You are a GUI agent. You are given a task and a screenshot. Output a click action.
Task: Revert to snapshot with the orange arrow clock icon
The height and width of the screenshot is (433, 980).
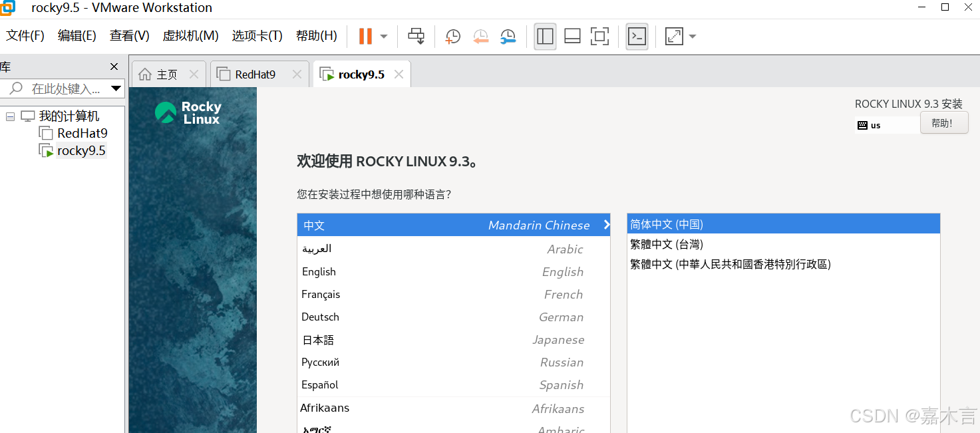(x=480, y=36)
